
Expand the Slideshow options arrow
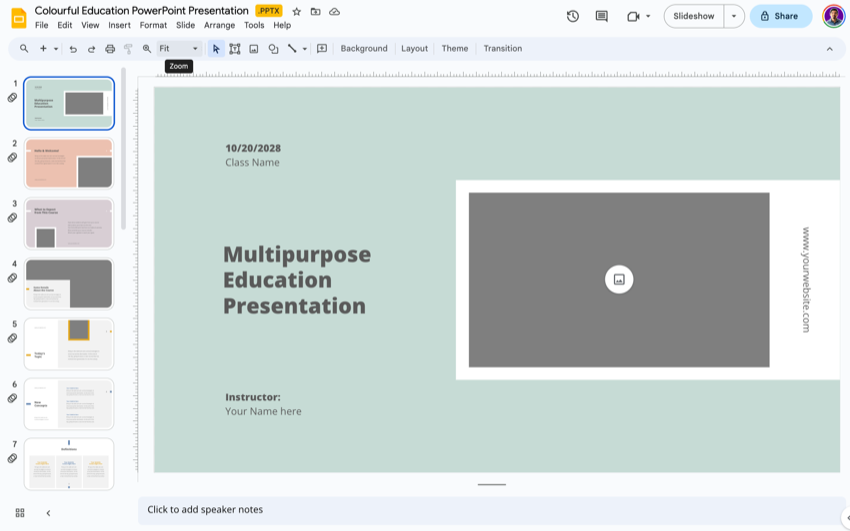tap(734, 16)
